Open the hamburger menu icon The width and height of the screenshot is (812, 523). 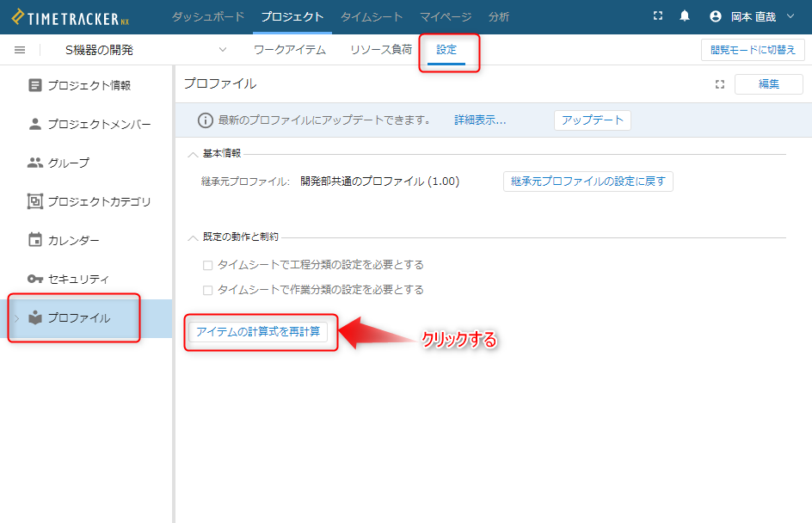20,50
